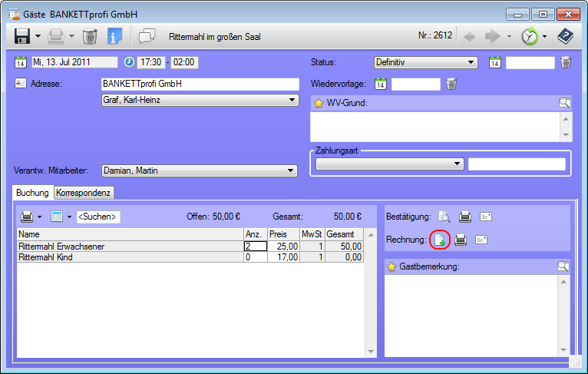
Task: Click the speech bubbles comment icon
Action: click(147, 36)
